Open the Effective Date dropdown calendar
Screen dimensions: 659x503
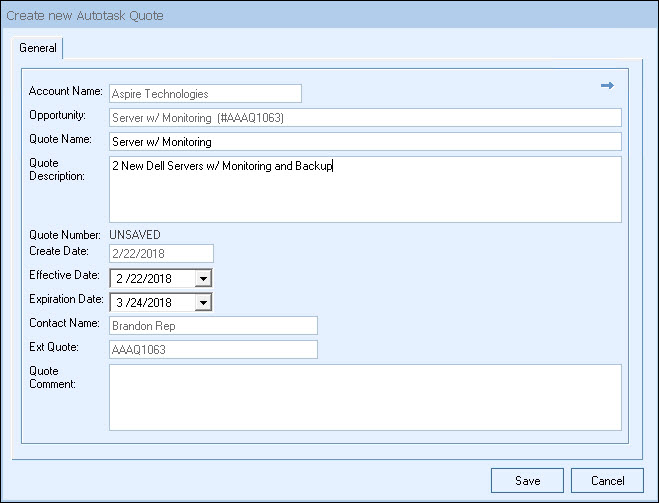203,278
